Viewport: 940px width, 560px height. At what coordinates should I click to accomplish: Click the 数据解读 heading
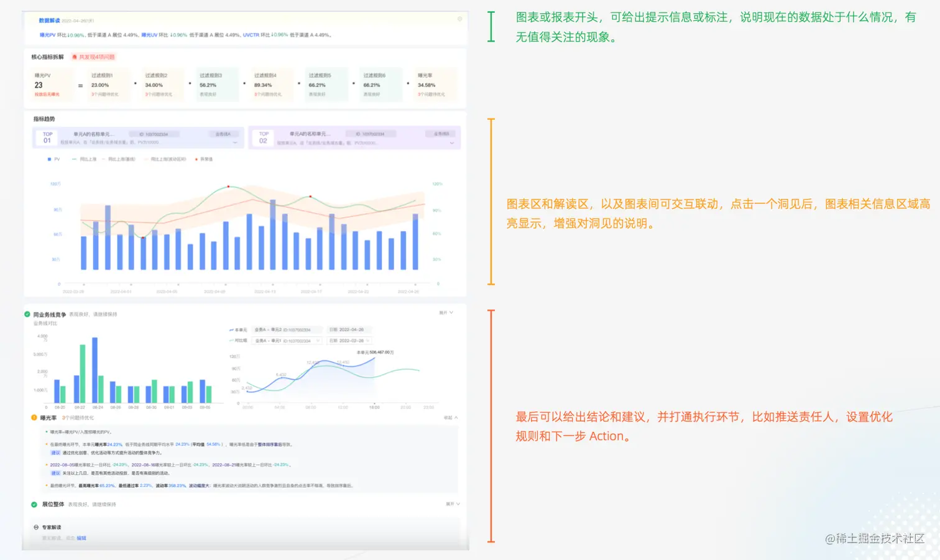(49, 21)
